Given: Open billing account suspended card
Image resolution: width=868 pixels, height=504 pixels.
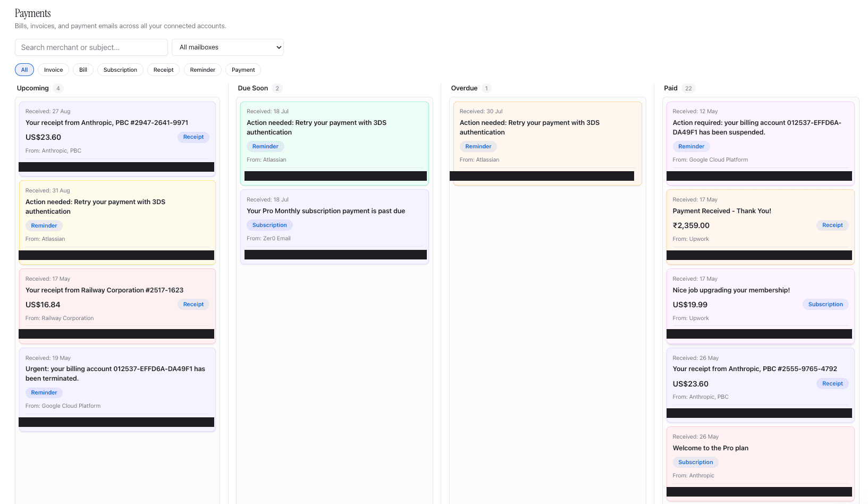Looking at the screenshot, I should tap(760, 143).
